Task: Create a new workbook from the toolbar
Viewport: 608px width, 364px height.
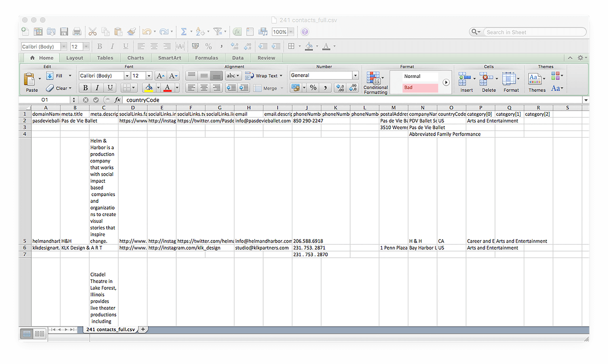Action: [25, 32]
